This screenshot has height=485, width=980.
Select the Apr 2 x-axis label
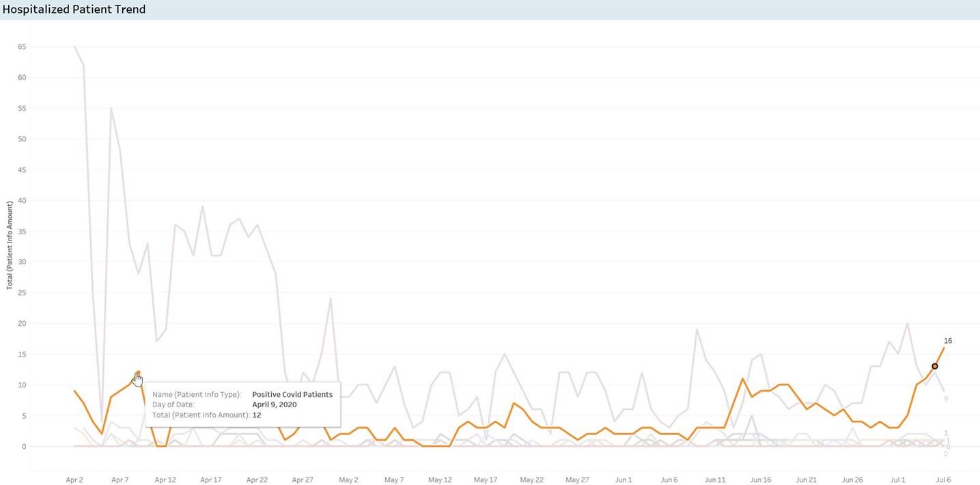click(x=74, y=480)
